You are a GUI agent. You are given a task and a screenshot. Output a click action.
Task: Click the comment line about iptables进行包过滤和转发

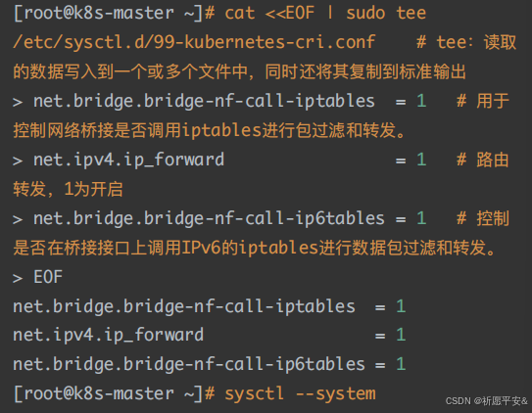pos(209,130)
